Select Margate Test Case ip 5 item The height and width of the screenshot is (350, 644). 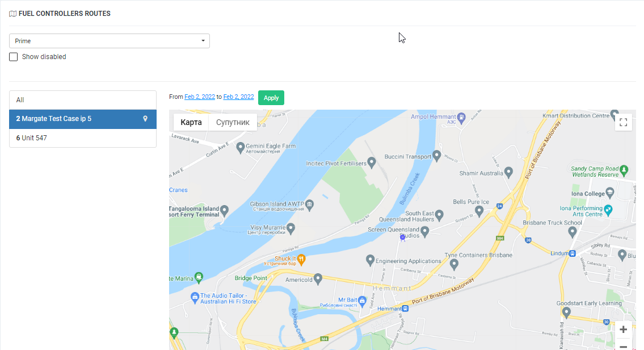pos(74,119)
